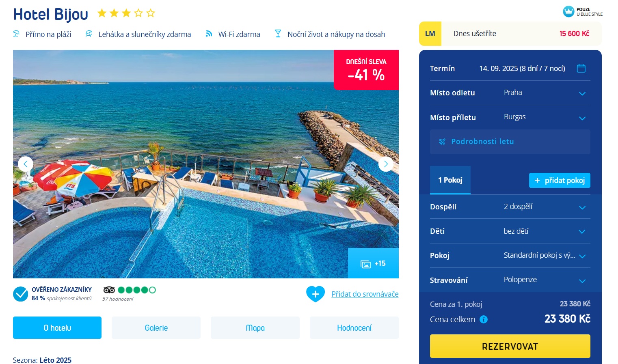Switch to the Galerie tab

pyautogui.click(x=156, y=328)
